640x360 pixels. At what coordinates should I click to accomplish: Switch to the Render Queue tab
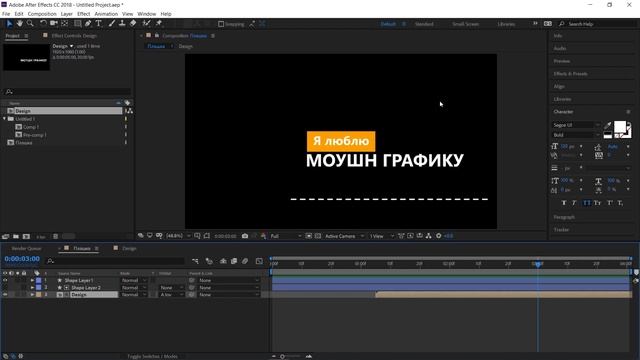point(27,248)
